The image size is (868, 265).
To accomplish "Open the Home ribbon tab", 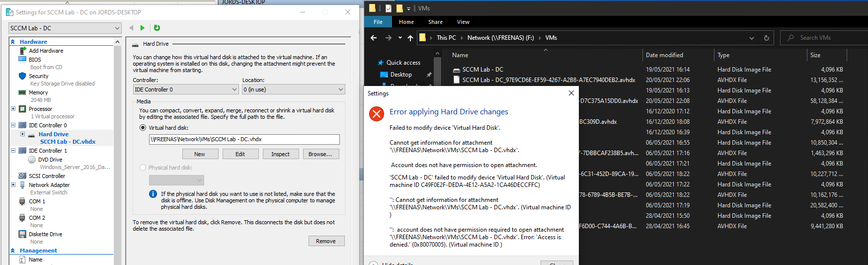I will (x=406, y=22).
